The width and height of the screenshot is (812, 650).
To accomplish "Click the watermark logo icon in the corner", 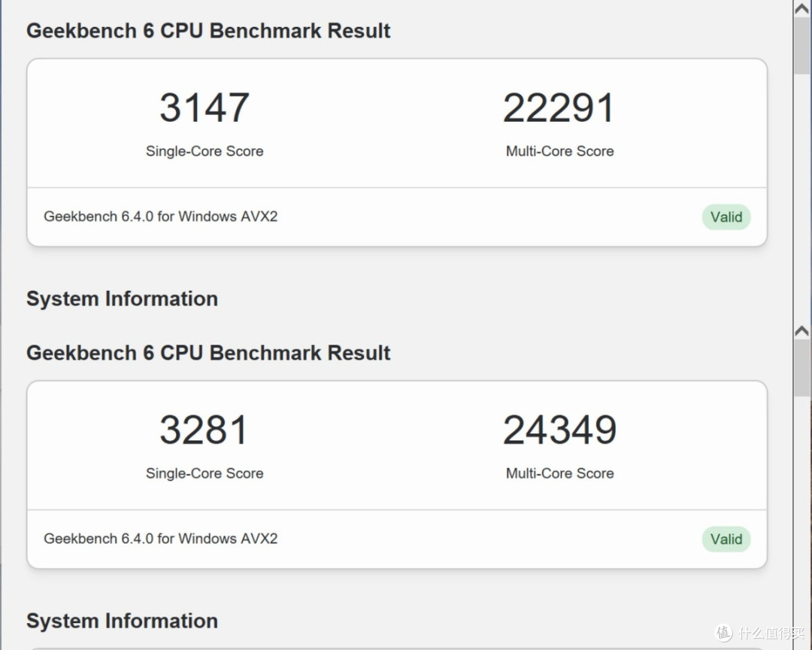I will pyautogui.click(x=724, y=633).
